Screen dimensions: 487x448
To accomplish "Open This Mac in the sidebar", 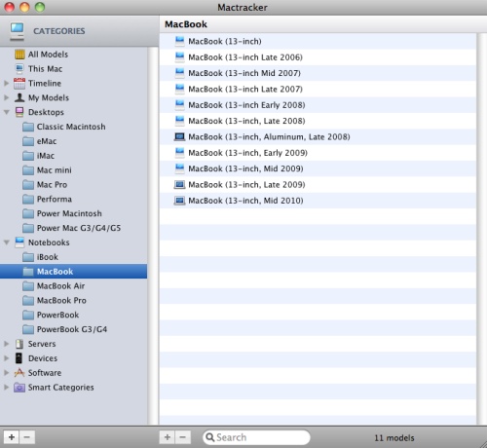I will tap(45, 69).
